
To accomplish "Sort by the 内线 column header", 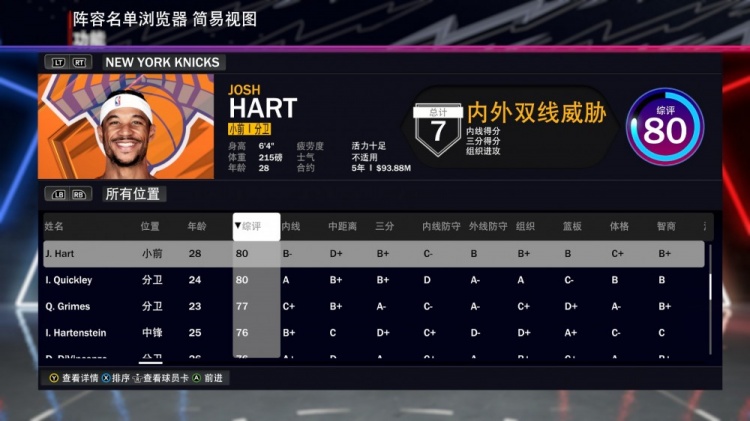I will point(291,226).
